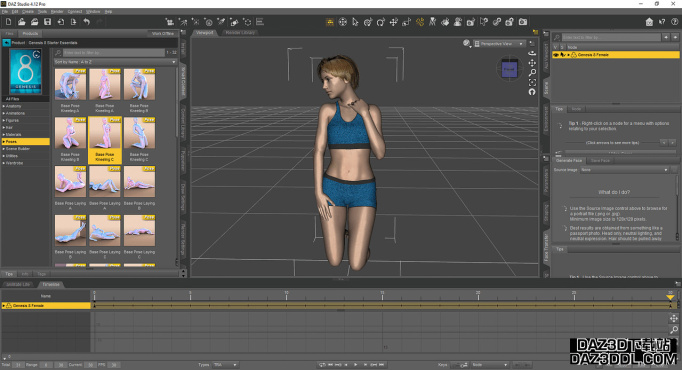This screenshot has width=682, height=370.
Task: Select the Materials category
Action: [26, 134]
